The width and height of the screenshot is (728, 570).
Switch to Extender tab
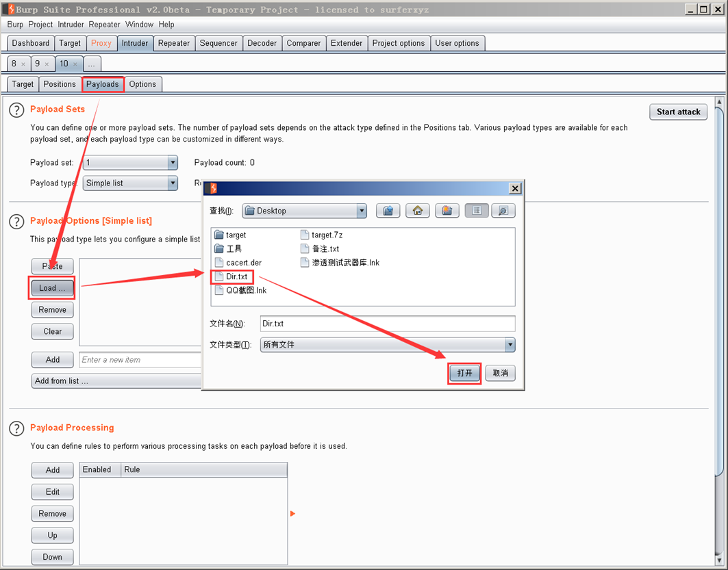point(347,43)
